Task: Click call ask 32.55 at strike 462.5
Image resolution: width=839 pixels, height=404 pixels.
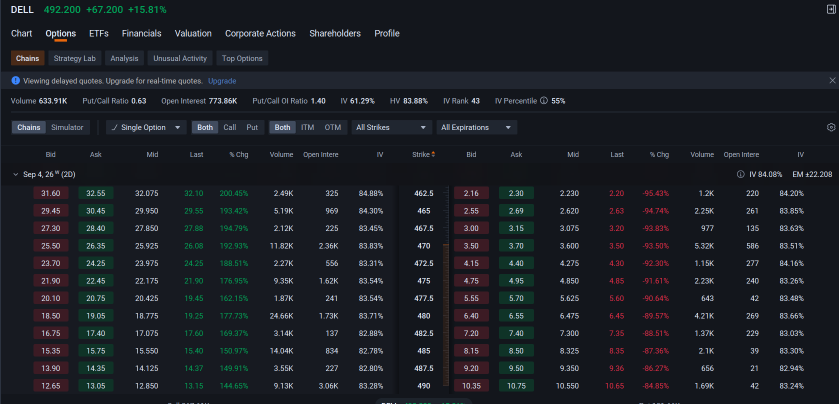Action: coord(96,193)
